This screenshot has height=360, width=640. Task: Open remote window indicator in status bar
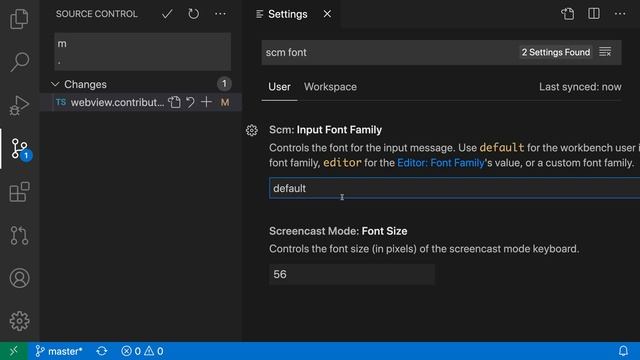14,351
